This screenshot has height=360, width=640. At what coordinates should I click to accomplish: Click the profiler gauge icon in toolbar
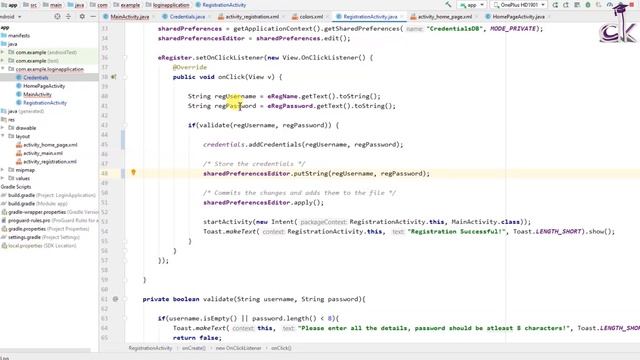click(609, 5)
